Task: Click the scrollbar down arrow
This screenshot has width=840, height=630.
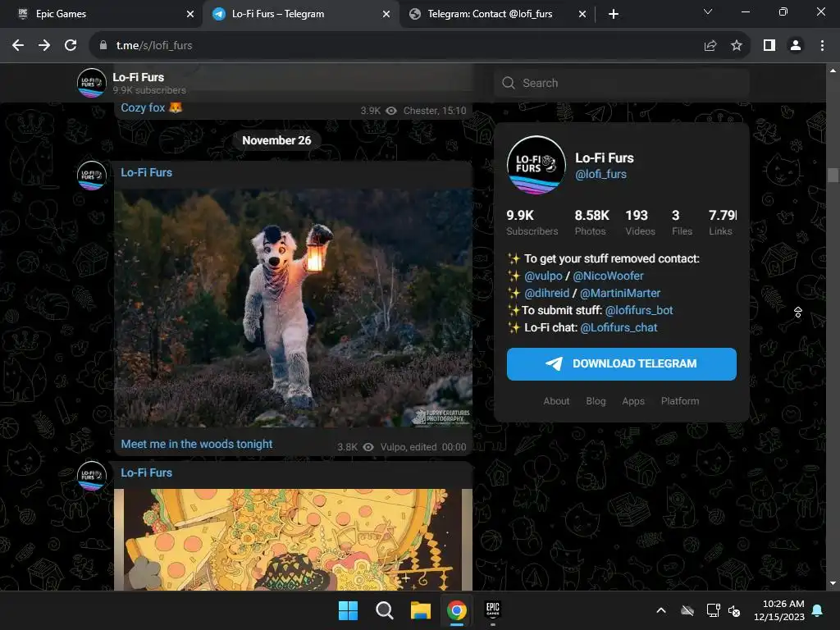Action: pos(833,583)
